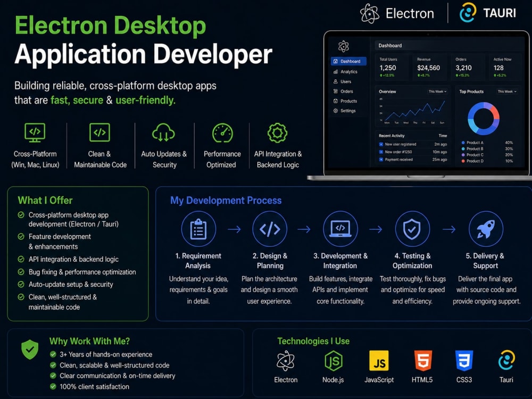Click the orange HTML5 shield icon
This screenshot has width=532, height=399.
422,361
